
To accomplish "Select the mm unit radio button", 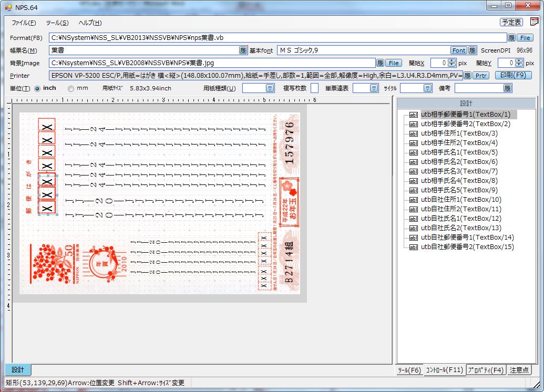I will click(x=70, y=88).
